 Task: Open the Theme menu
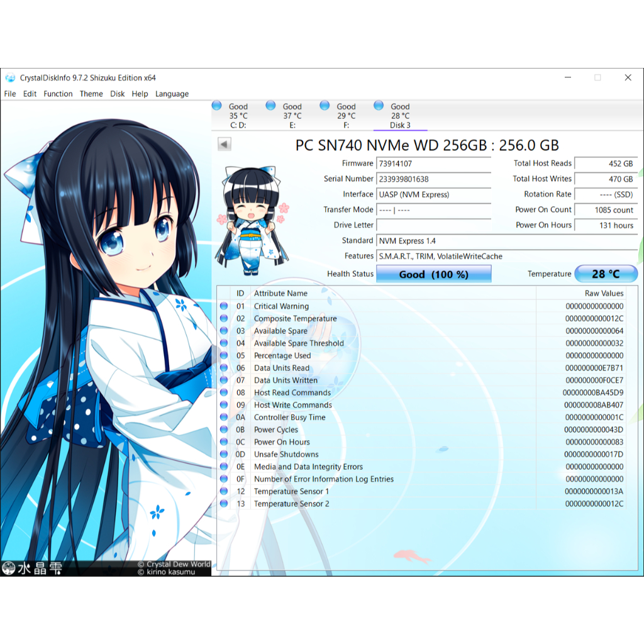[x=91, y=94]
